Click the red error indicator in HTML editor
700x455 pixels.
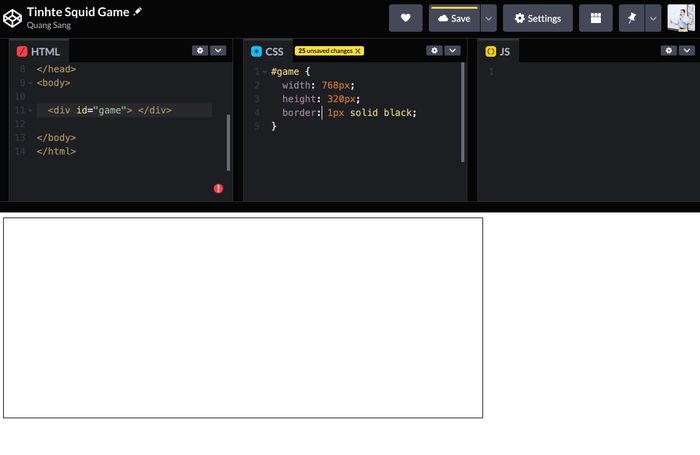pos(218,188)
